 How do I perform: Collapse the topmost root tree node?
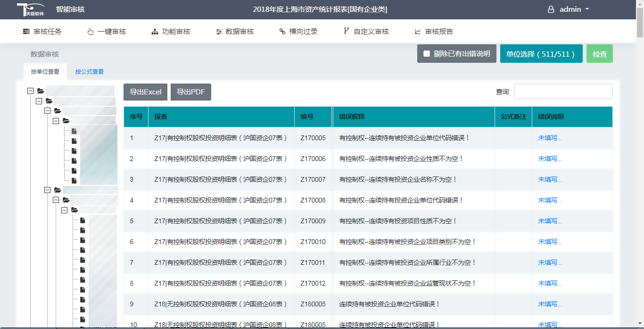31,91
